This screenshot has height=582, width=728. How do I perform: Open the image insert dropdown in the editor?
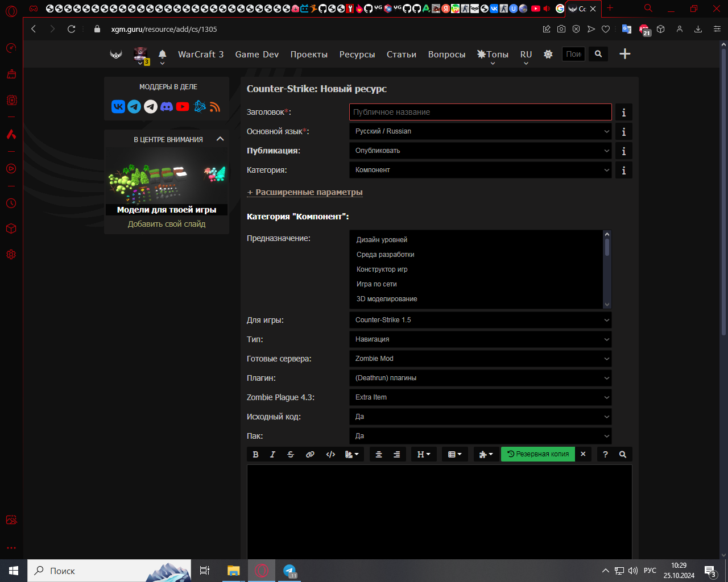pos(352,455)
